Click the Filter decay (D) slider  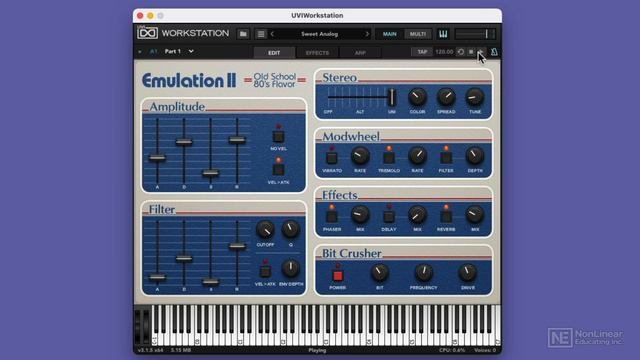pyautogui.click(x=184, y=258)
